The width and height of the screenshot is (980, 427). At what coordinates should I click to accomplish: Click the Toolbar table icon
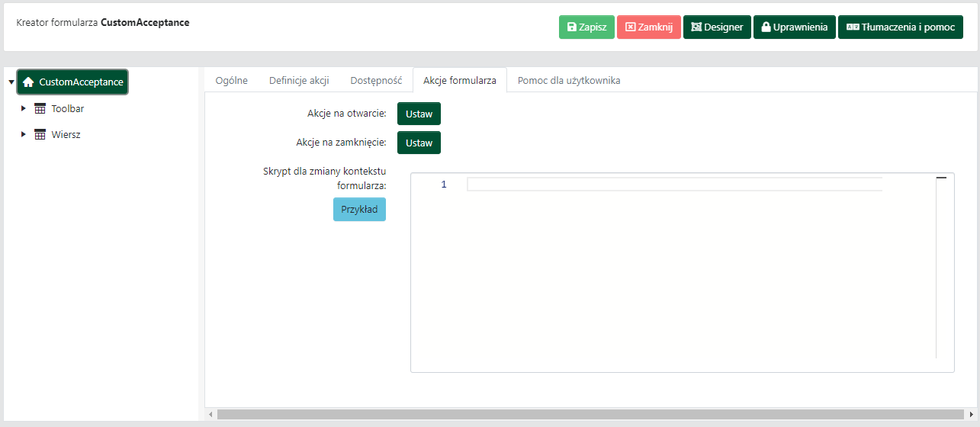[40, 108]
